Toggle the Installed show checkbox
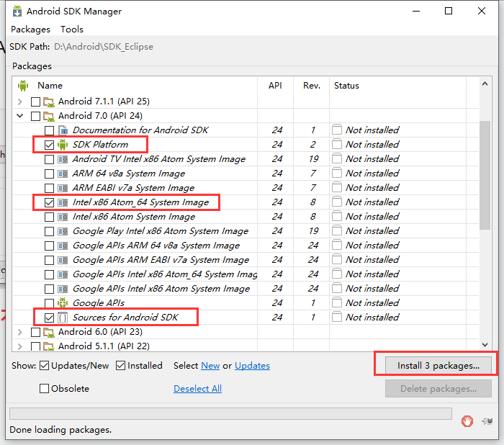 point(120,366)
